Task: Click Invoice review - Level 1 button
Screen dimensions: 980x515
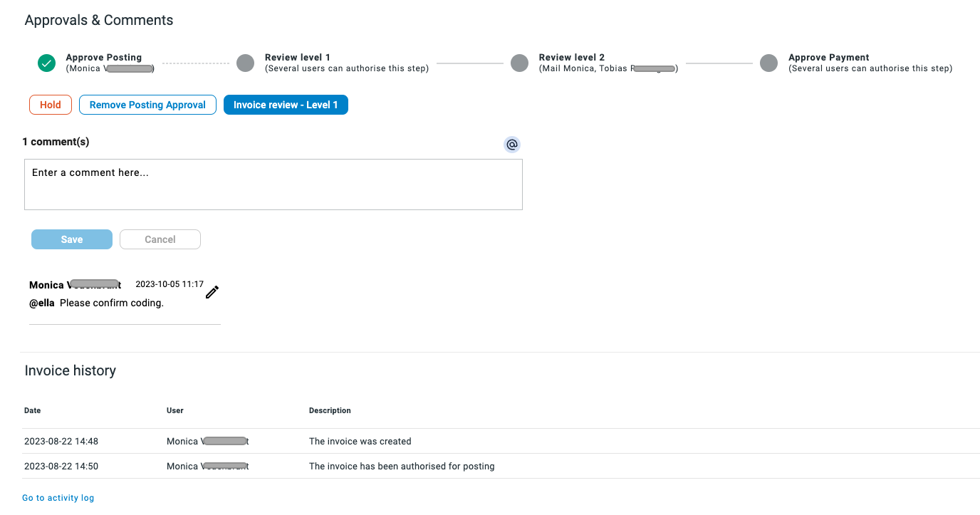Action: tap(286, 105)
